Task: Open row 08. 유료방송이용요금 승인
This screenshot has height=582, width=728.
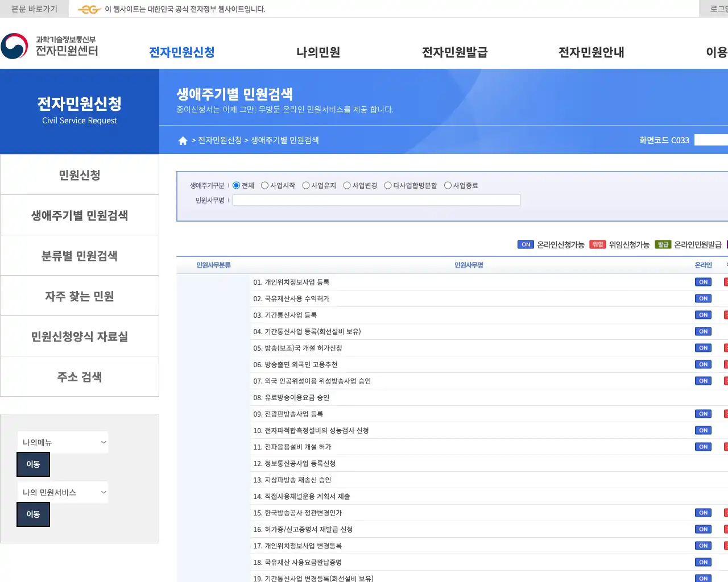Action: 291,397
